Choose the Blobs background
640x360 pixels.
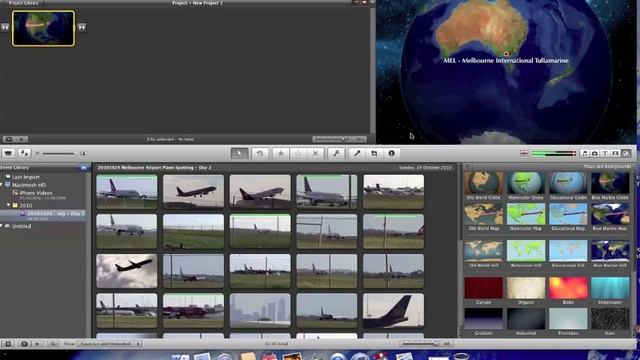coord(568,288)
